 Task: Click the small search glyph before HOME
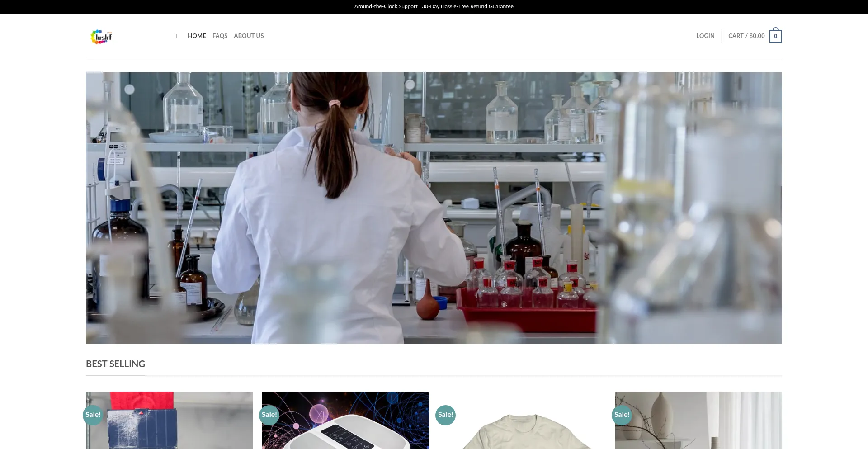(175, 36)
